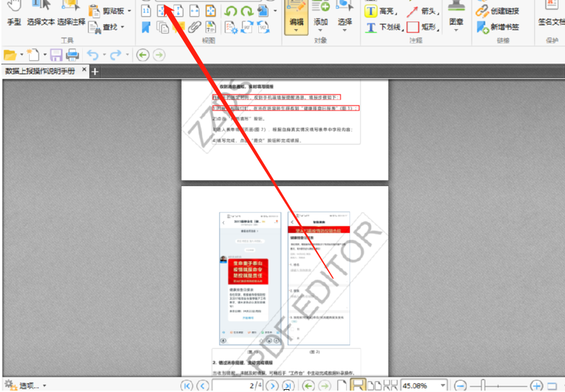
Task: Open a new tab with plus button
Action: click(95, 72)
